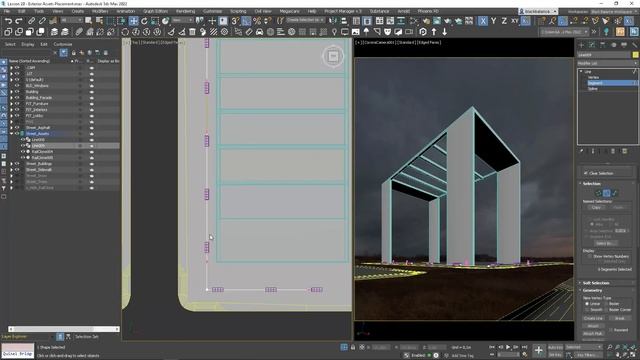Viewport: 640px width, 360px height.
Task: Click the down arrow icon in second toolbar
Action: tap(444, 32)
